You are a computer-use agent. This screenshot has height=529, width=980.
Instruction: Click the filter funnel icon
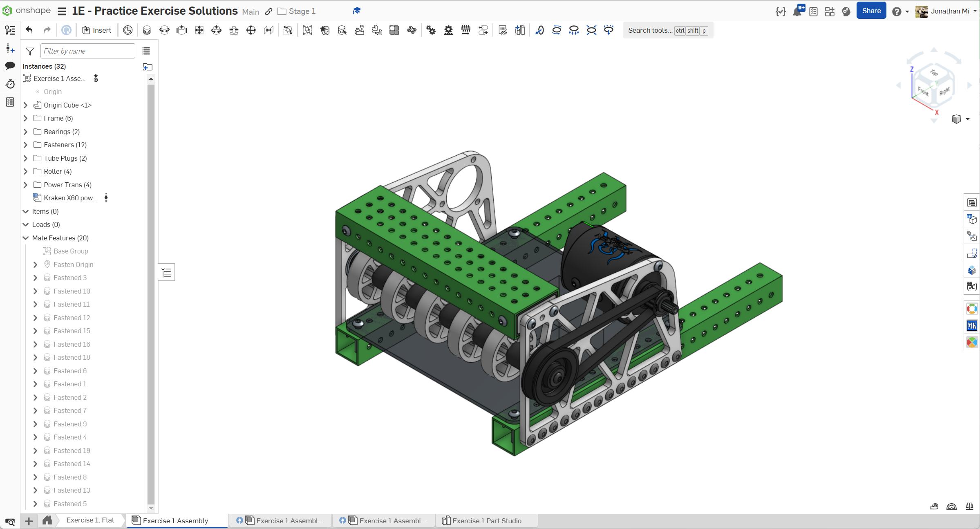click(30, 51)
